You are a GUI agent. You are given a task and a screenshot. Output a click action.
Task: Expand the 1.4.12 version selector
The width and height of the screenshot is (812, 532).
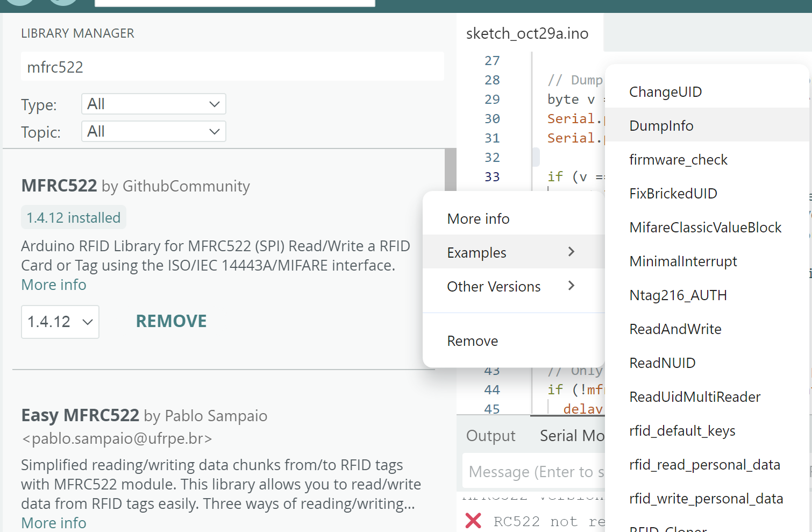click(60, 322)
